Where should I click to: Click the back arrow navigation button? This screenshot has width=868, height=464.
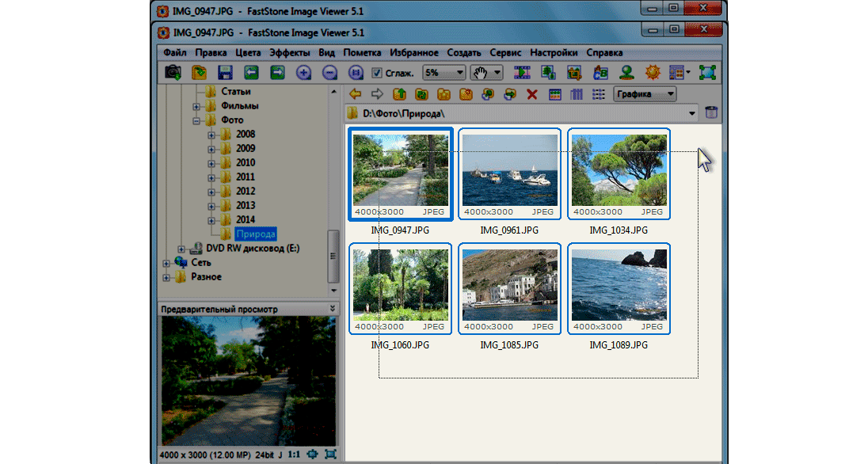coord(356,94)
